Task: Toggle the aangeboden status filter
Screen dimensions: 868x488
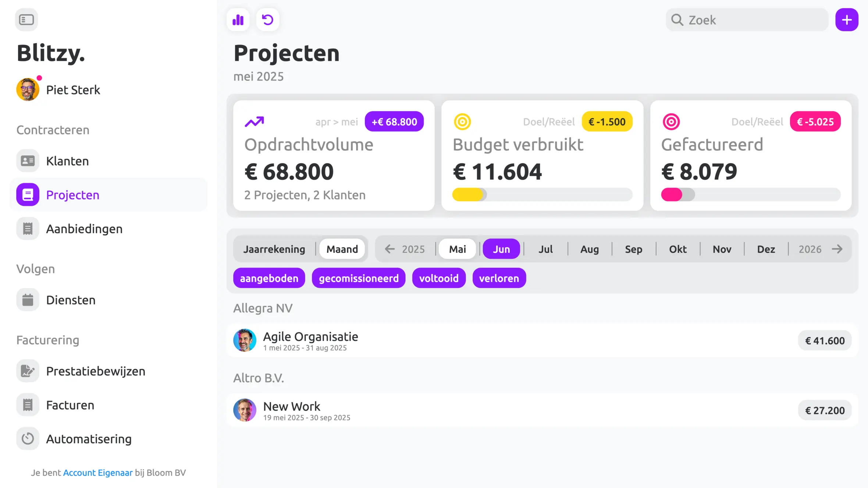Action: click(x=269, y=278)
